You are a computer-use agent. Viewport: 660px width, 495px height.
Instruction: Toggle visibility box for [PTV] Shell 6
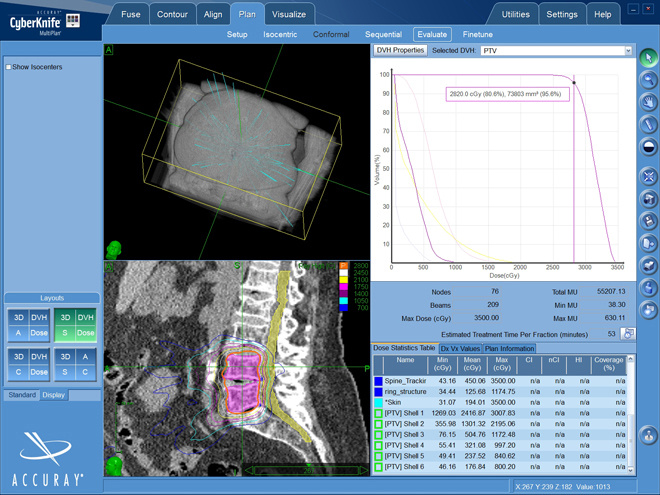tap(378, 467)
